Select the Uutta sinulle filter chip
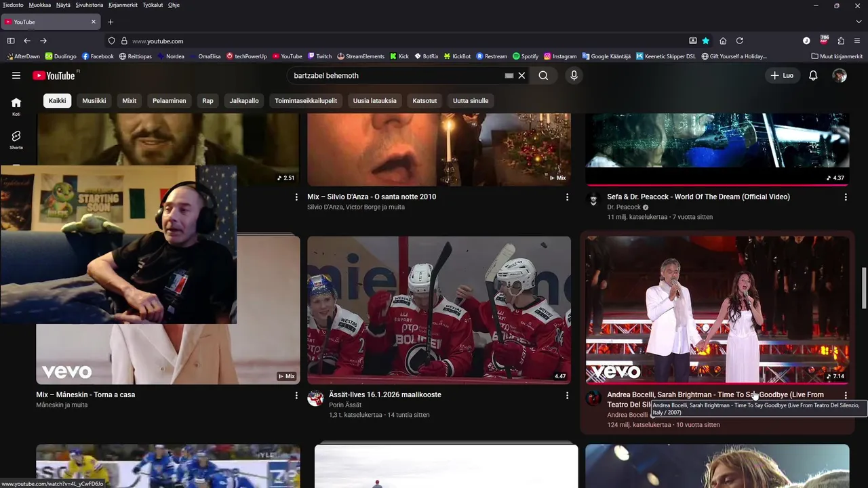This screenshot has height=488, width=868. [471, 101]
